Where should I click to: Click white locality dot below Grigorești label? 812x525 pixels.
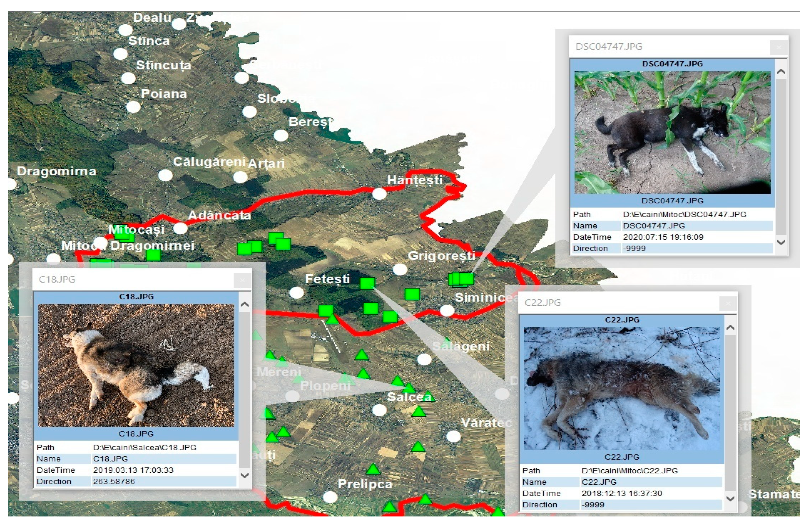click(400, 269)
